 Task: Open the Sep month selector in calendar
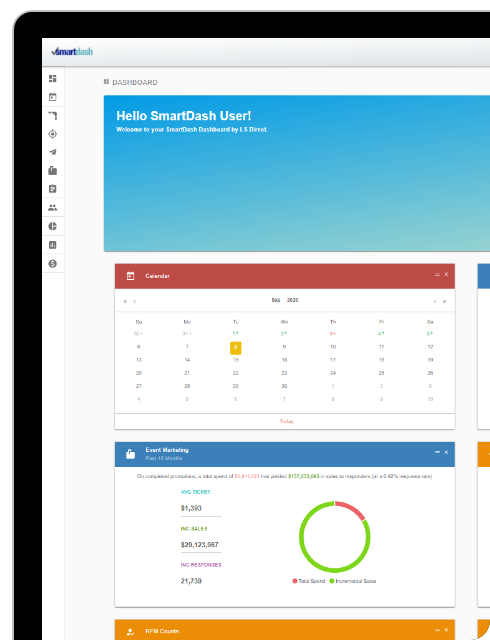point(276,300)
